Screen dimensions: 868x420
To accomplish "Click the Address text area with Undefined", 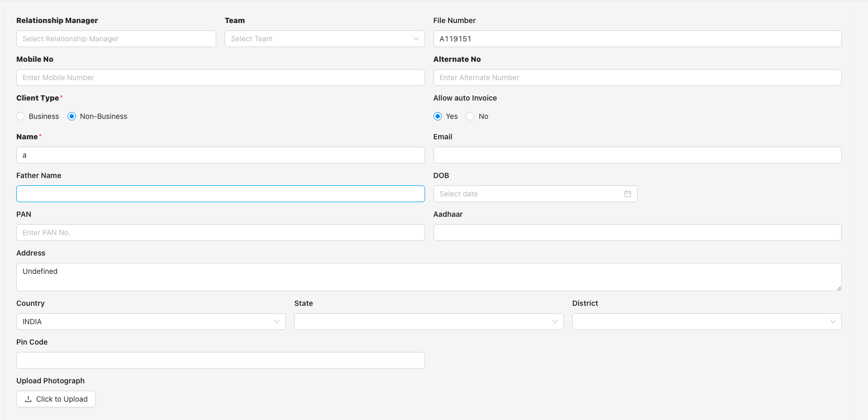I will (x=429, y=277).
